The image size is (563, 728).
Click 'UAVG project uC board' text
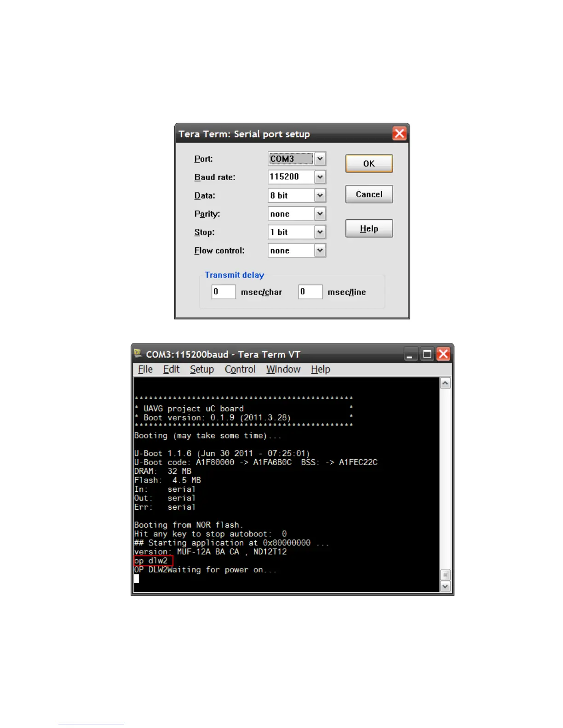click(x=194, y=409)
